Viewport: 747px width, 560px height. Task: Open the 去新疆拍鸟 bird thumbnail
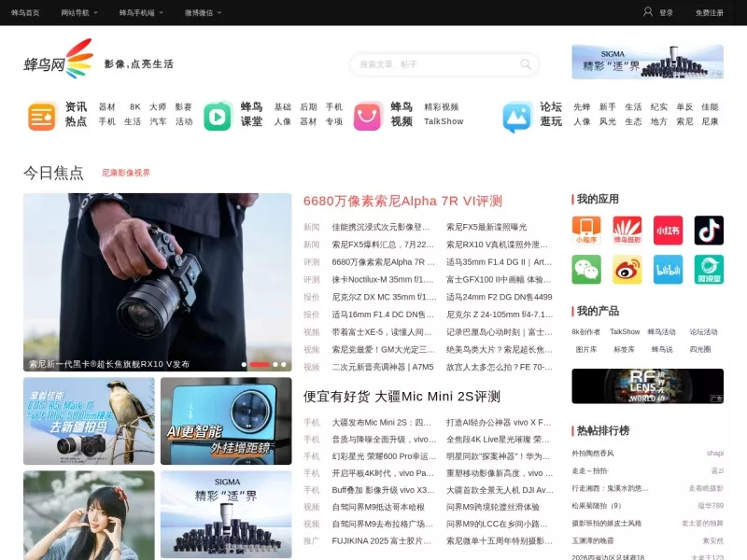click(89, 421)
